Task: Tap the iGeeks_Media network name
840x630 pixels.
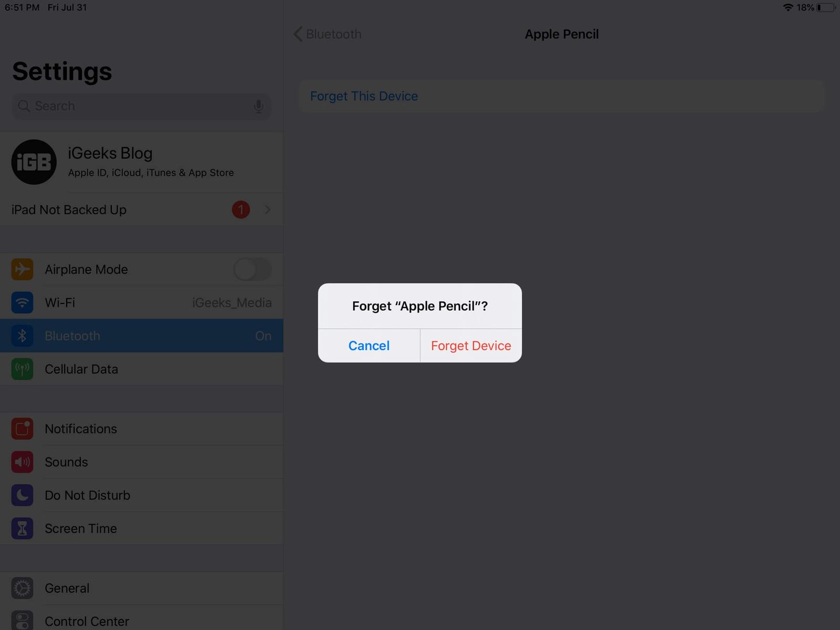Action: point(232,303)
